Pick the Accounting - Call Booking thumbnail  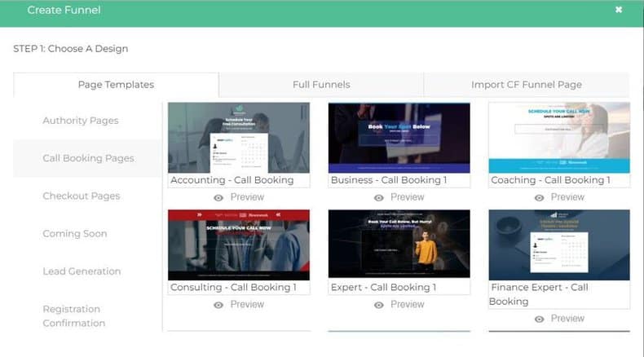click(239, 138)
